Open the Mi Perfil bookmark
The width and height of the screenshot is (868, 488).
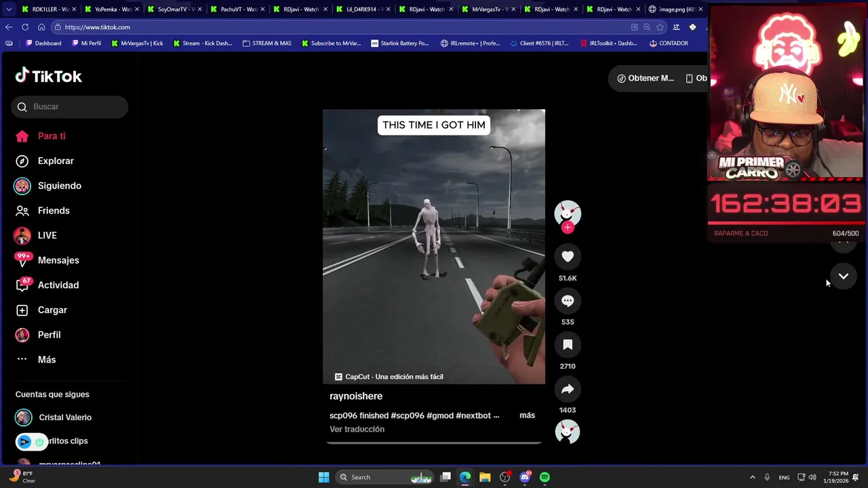pos(86,43)
